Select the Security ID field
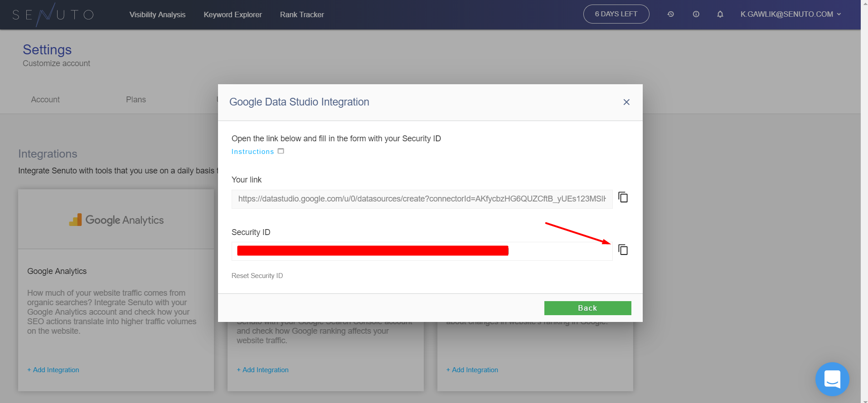Viewport: 868px width, 403px height. tap(422, 251)
